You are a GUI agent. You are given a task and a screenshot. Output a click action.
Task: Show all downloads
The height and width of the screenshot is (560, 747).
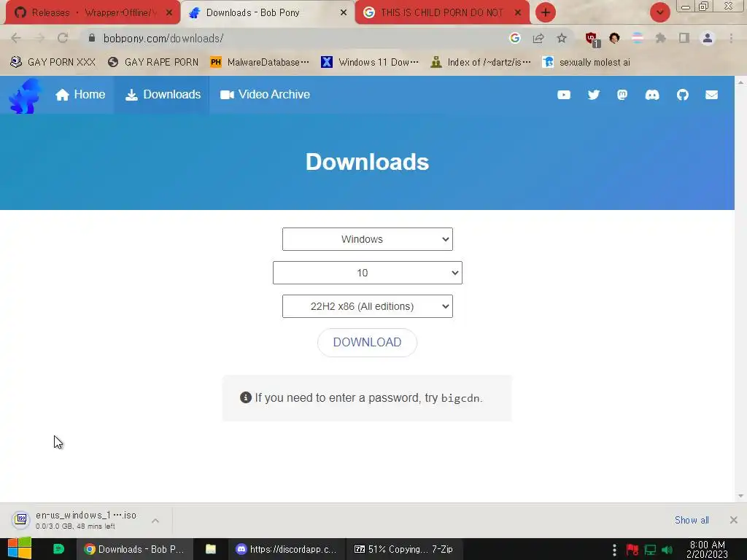692,520
